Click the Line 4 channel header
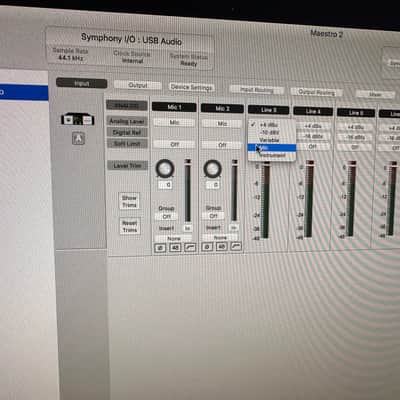Screen dimensions: 400x400 point(313,111)
